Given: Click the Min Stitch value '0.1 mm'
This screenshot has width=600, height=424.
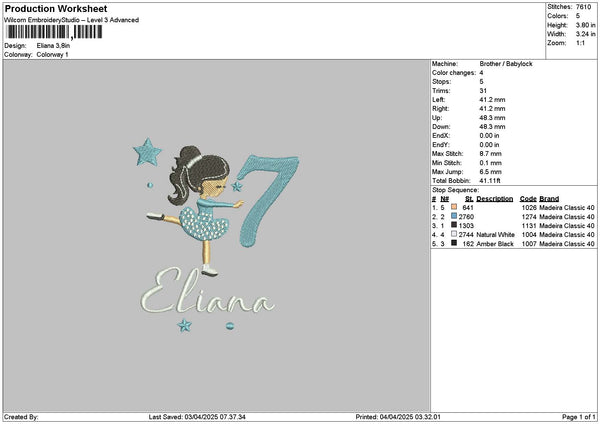Looking at the screenshot, I should [x=490, y=163].
